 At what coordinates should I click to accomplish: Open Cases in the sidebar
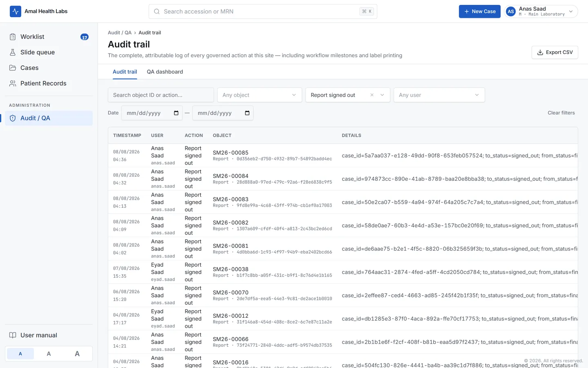tap(49, 68)
